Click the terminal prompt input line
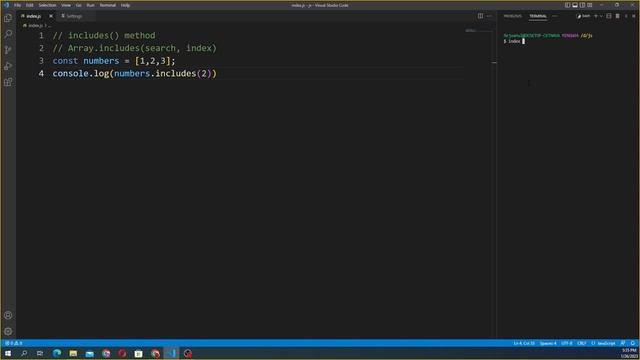The width and height of the screenshot is (640, 360). coord(514,41)
